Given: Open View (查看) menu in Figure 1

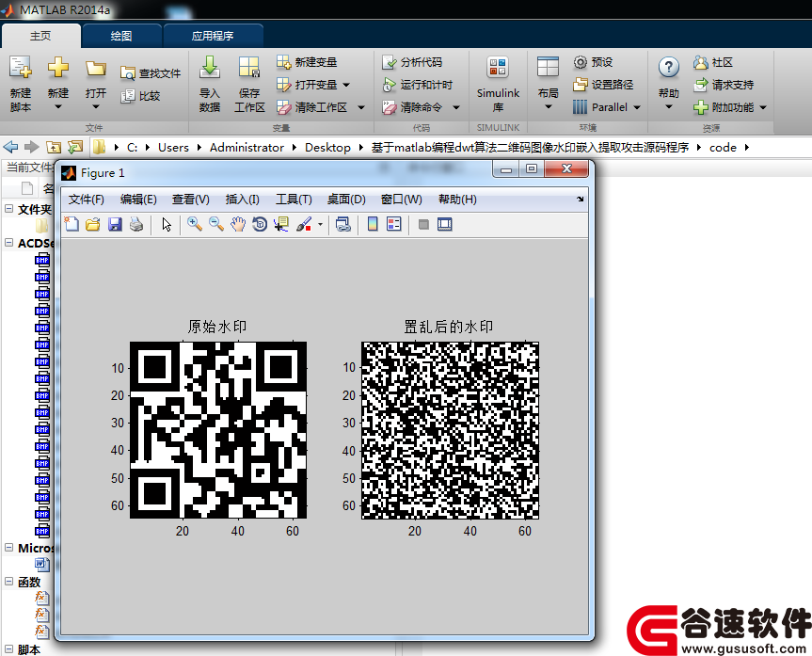Looking at the screenshot, I should (x=191, y=200).
